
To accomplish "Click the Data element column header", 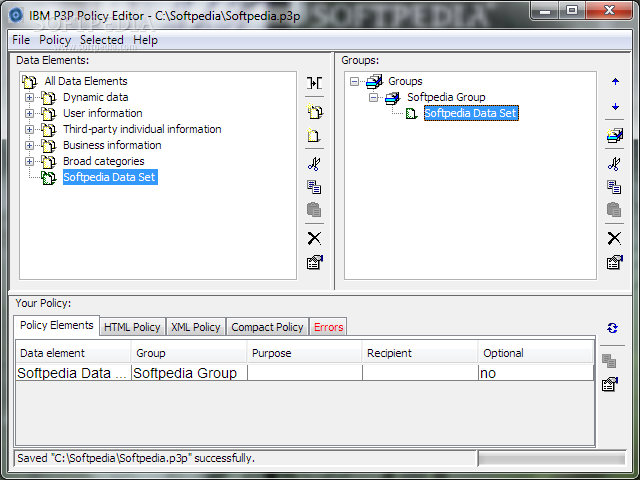I will (73, 353).
